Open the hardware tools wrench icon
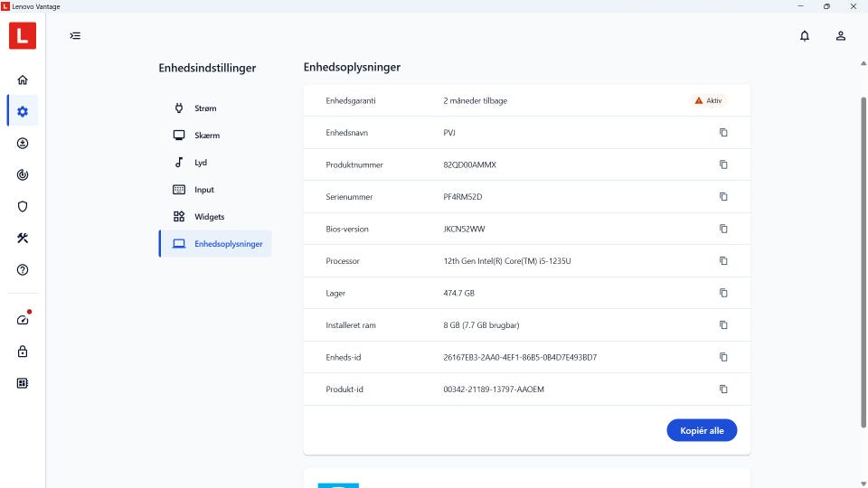The width and height of the screenshot is (868, 488). 22,238
